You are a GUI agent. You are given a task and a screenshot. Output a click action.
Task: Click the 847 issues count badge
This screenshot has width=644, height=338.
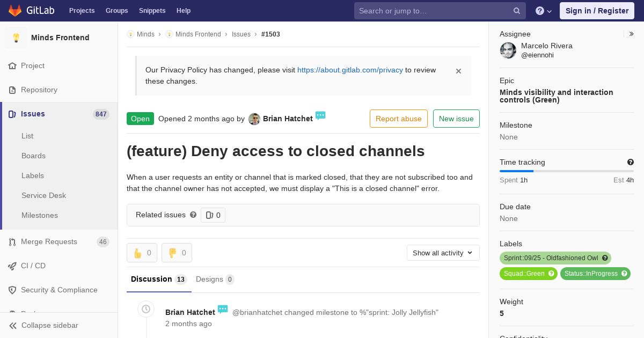coord(101,114)
